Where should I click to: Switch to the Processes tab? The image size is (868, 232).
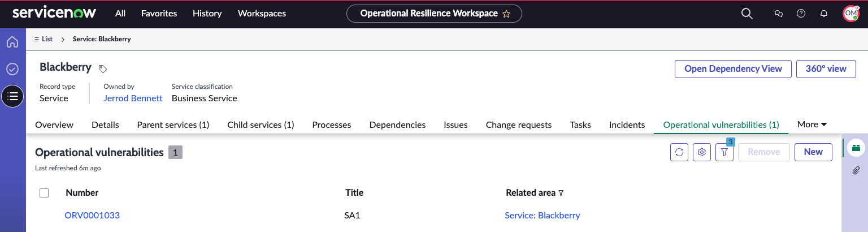coord(332,125)
